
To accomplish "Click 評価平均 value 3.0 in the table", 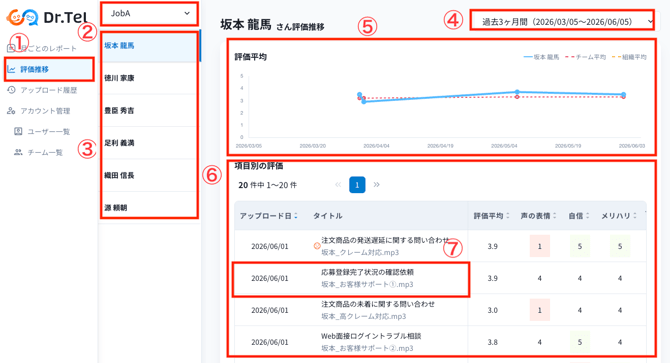I will 493,310.
